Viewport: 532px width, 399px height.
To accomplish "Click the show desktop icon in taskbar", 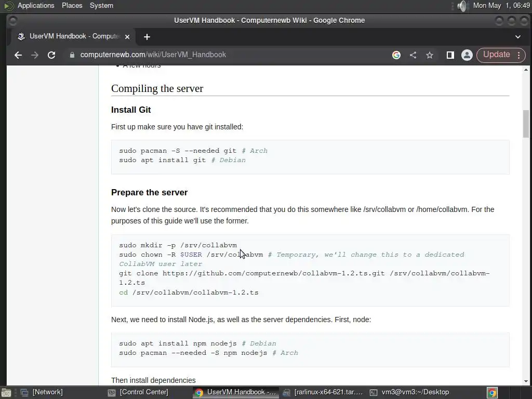I will point(6,393).
